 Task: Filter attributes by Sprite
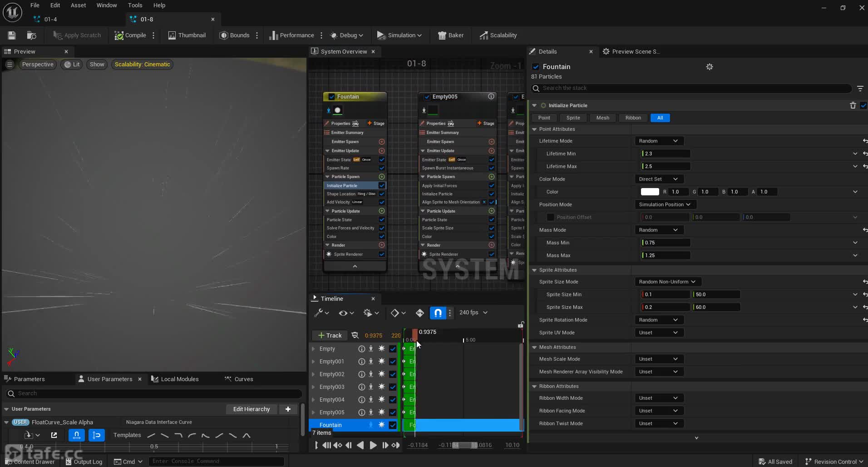573,118
